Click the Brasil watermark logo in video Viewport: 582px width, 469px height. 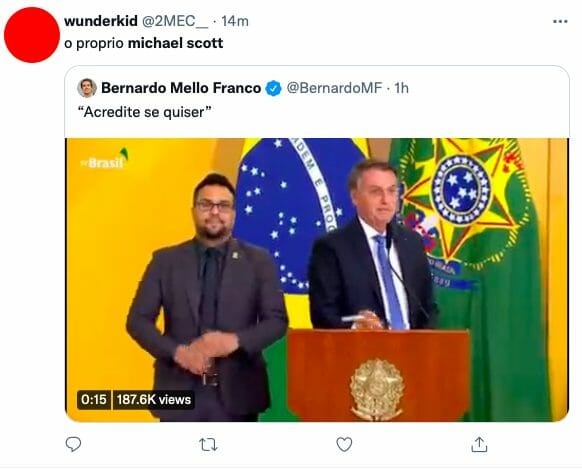coord(104,159)
